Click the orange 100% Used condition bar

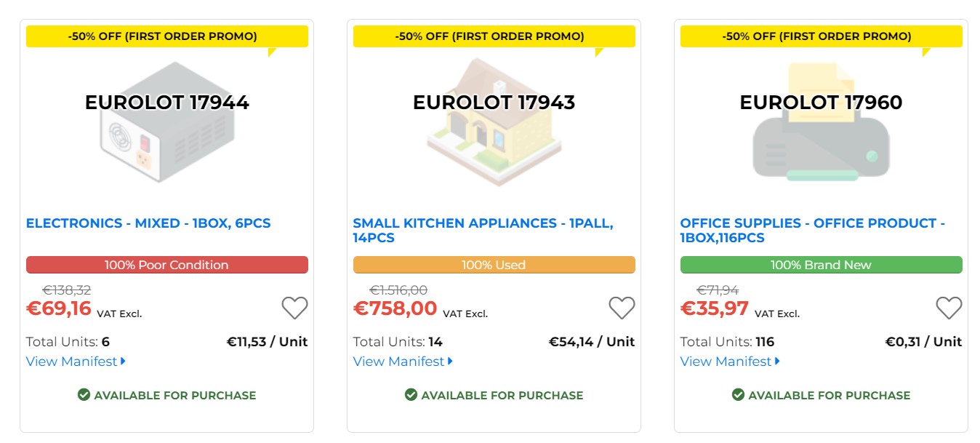click(494, 265)
